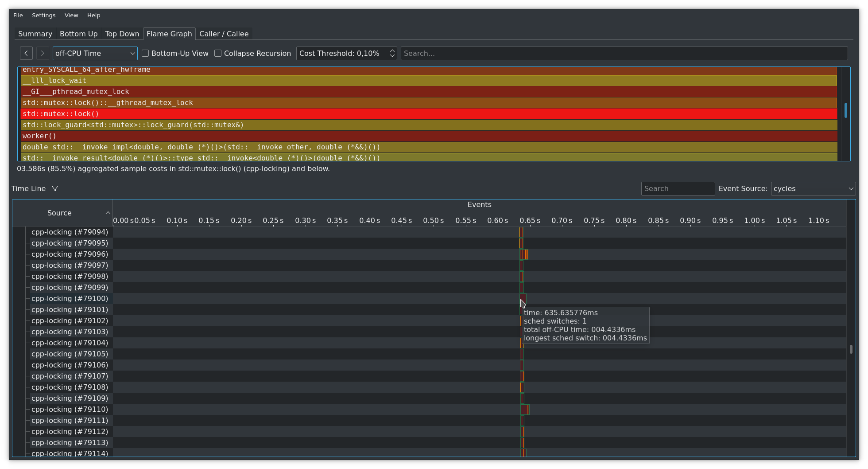Screen dimensions: 868x469
Task: Open the Settings menu
Action: coord(43,15)
